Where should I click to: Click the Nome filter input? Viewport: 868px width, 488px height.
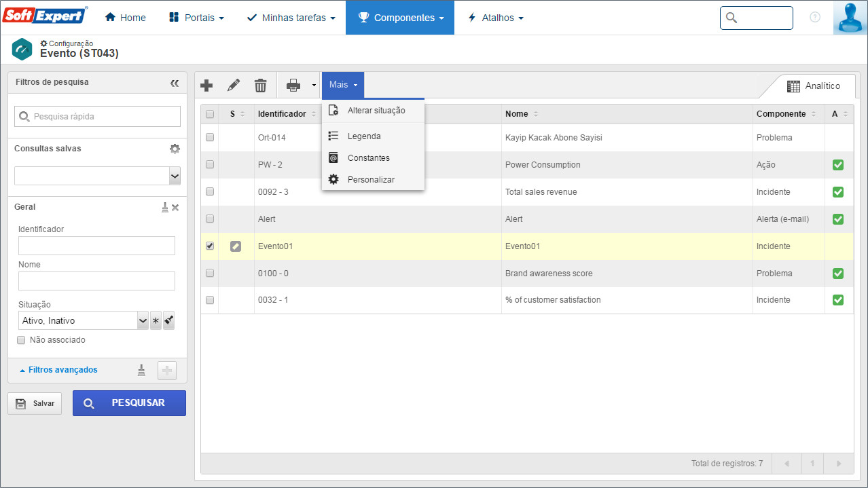pyautogui.click(x=96, y=281)
